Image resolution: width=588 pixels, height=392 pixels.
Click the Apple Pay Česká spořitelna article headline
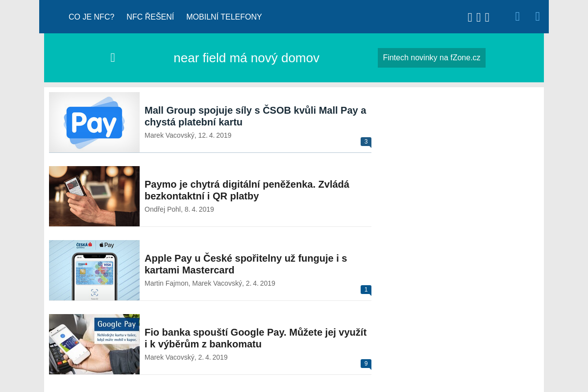click(x=245, y=264)
